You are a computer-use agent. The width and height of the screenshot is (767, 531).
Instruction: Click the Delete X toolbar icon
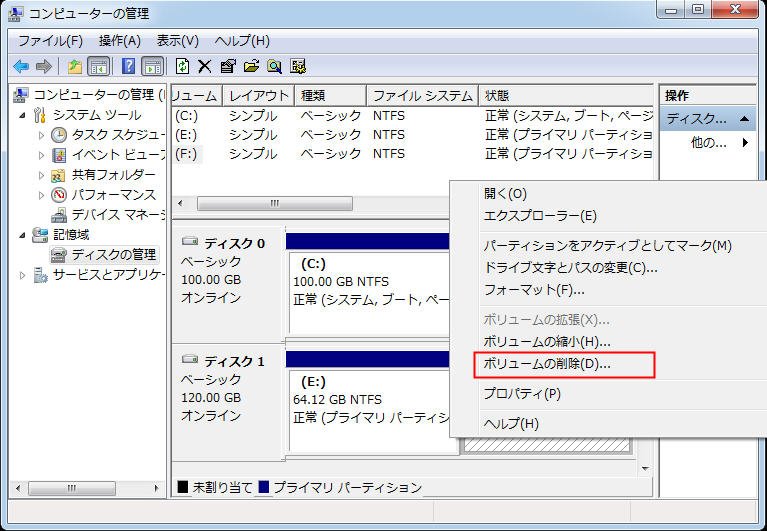[204, 66]
